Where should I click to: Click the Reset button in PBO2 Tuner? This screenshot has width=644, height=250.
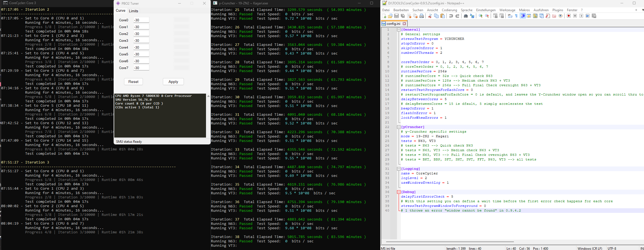coord(133,82)
